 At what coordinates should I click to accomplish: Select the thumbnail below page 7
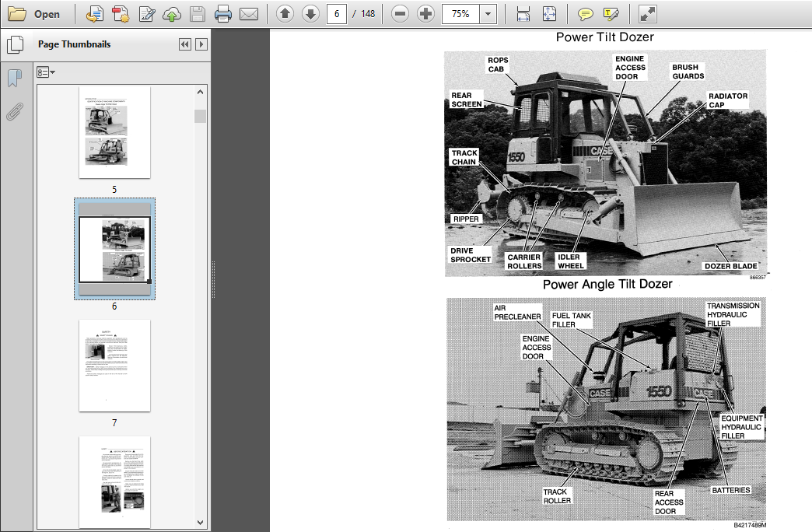point(114,482)
